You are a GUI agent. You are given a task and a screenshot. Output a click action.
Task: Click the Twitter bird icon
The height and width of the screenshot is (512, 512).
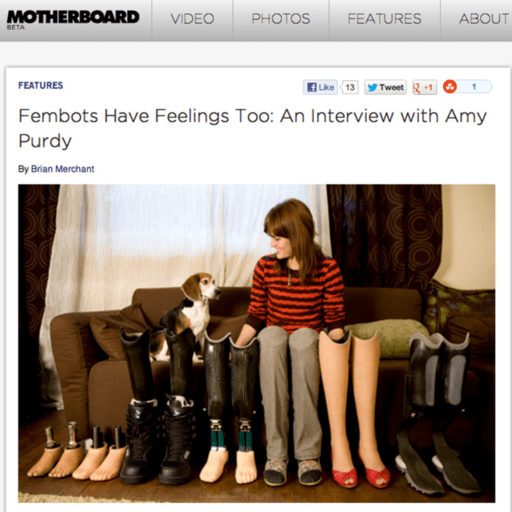(x=372, y=88)
